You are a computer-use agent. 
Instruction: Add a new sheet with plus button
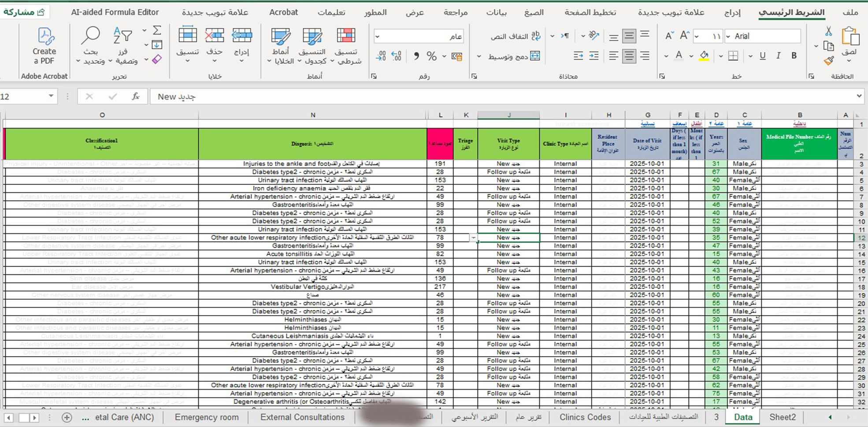[x=67, y=417]
